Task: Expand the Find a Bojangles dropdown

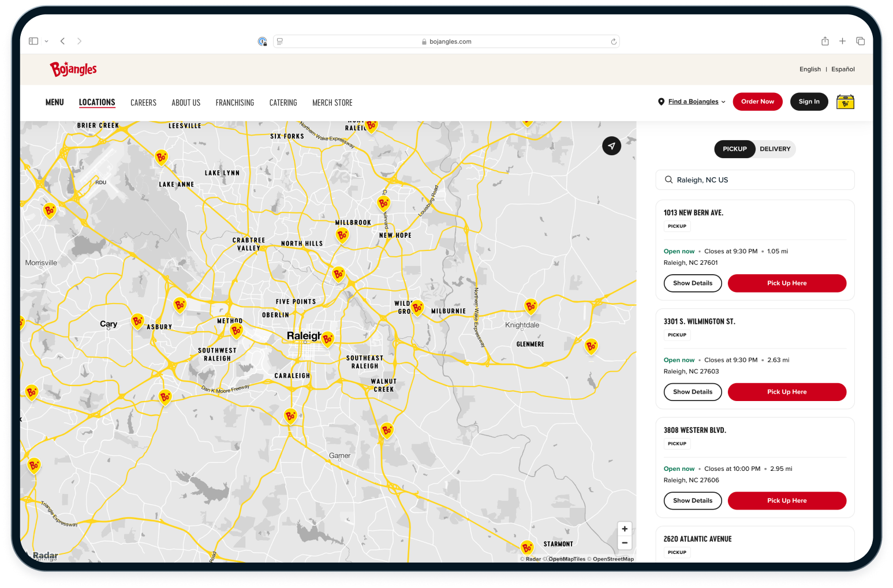Action: (x=692, y=102)
